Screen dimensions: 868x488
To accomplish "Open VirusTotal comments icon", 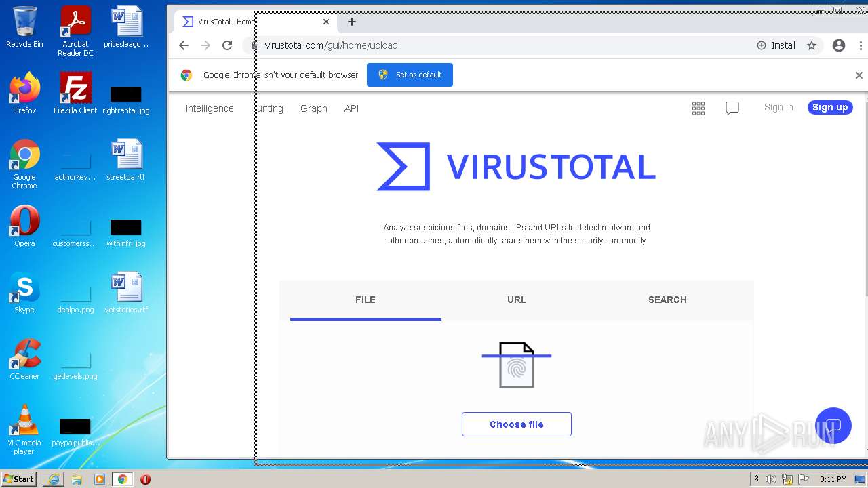I will coord(732,108).
